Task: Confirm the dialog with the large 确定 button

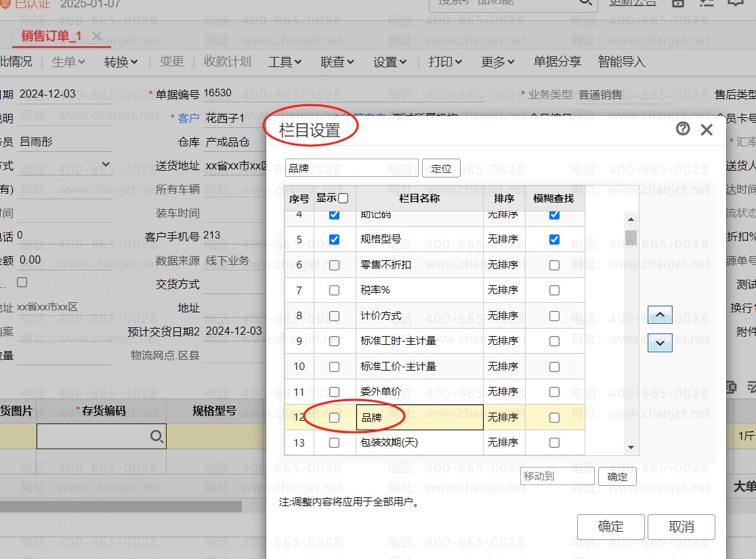Action: click(611, 526)
